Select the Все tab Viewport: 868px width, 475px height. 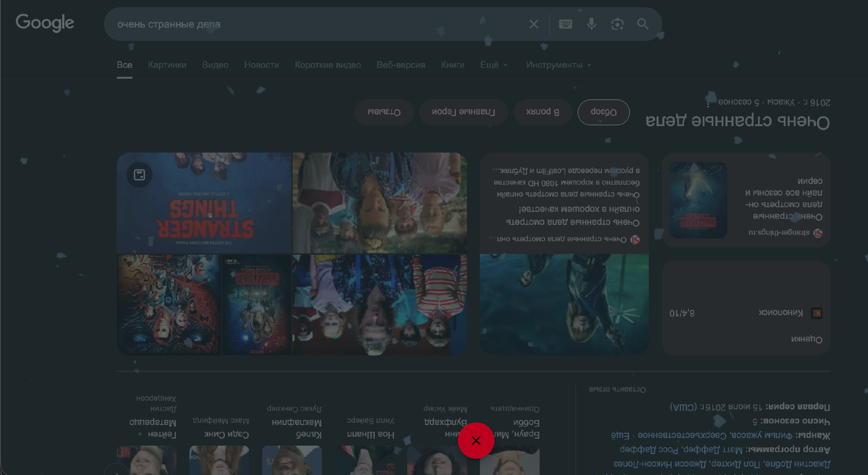[x=124, y=64]
